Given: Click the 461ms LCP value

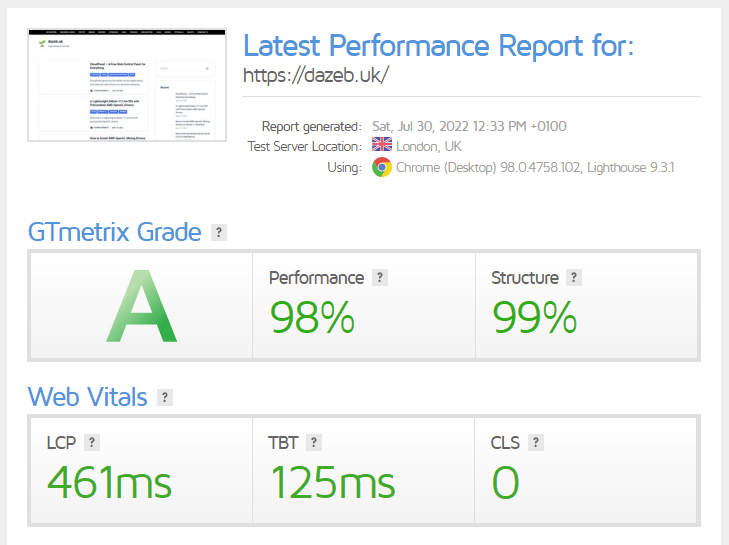Looking at the screenshot, I should tap(110, 482).
